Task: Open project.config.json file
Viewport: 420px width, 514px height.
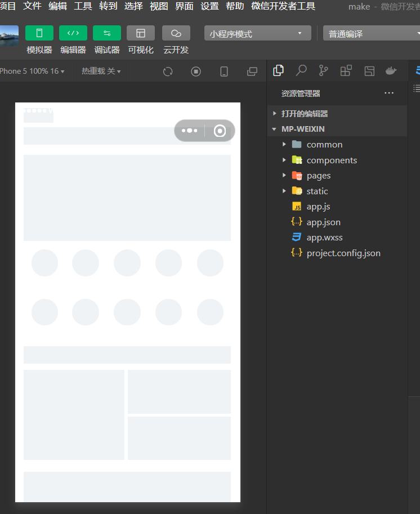Action: [x=343, y=253]
